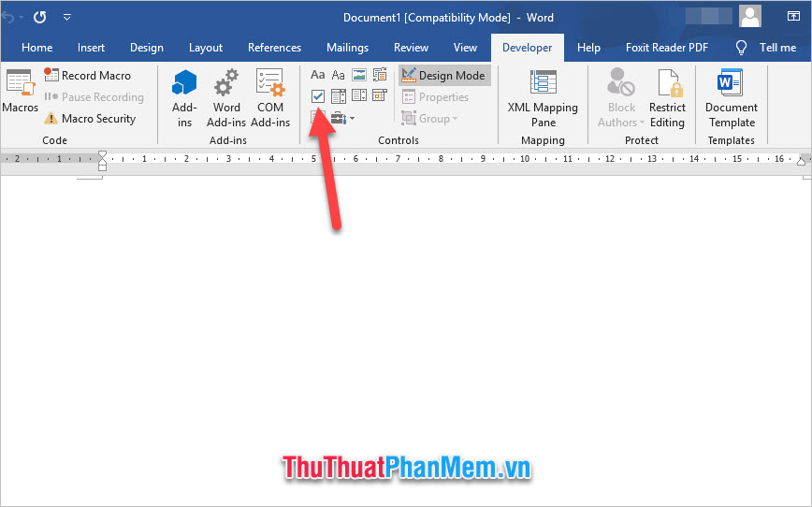Click the first-line indent marker on ruler

103,154
